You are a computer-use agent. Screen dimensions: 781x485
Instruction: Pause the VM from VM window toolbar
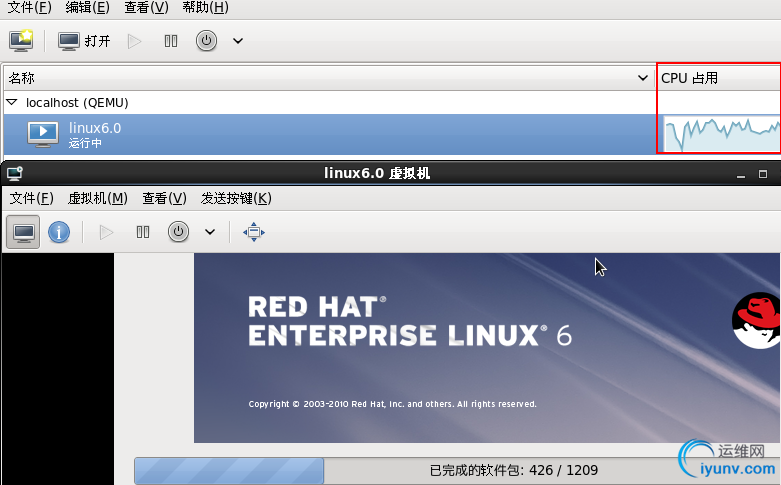[143, 232]
